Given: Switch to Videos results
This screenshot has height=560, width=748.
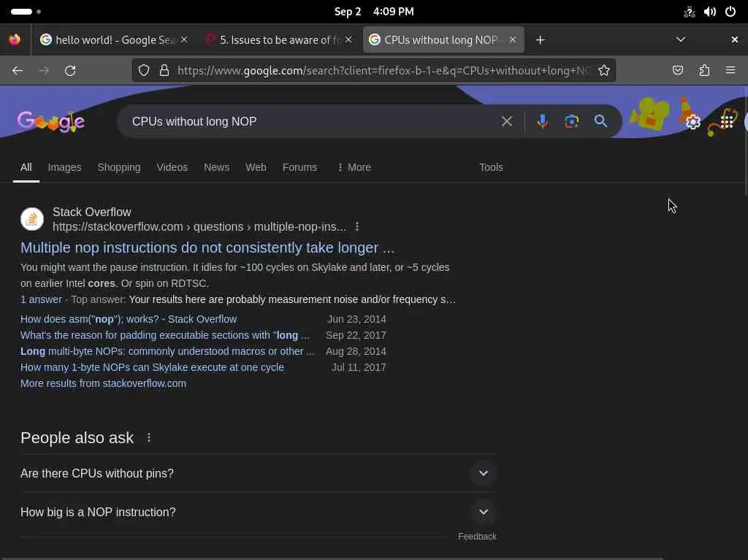Looking at the screenshot, I should pos(172,167).
